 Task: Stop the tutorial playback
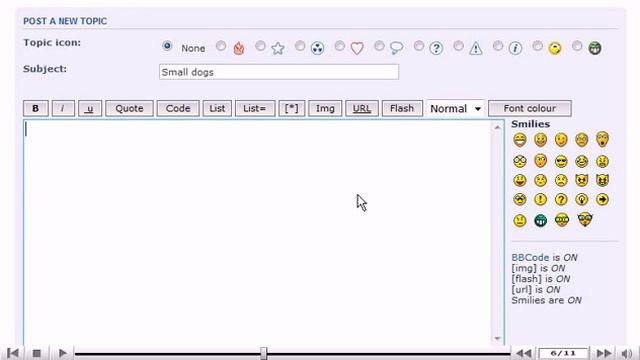(37, 353)
